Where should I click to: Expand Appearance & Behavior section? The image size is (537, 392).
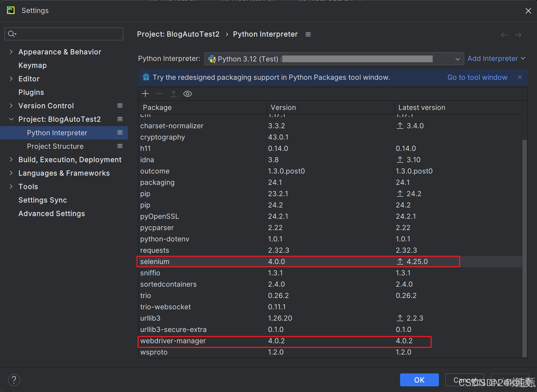pyautogui.click(x=11, y=52)
